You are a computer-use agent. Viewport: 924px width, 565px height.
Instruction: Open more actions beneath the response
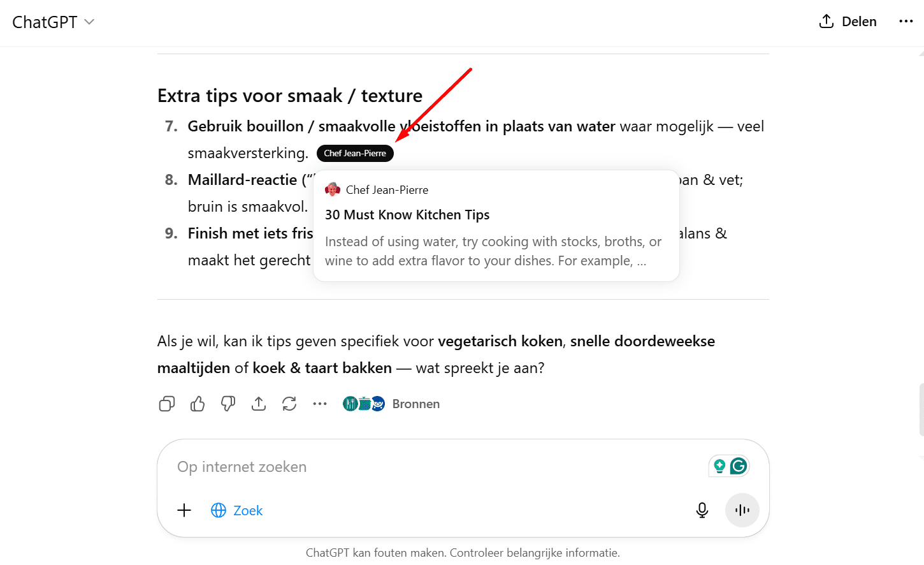pyautogui.click(x=320, y=404)
